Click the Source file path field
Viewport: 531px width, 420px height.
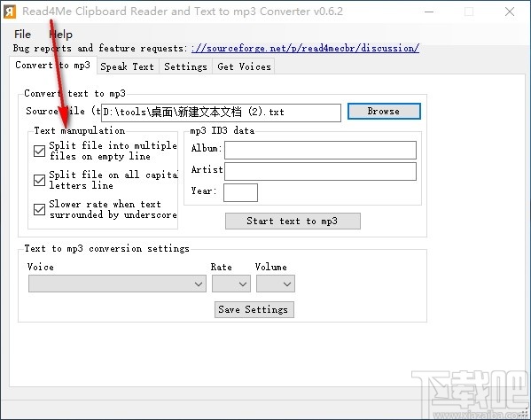pos(221,113)
